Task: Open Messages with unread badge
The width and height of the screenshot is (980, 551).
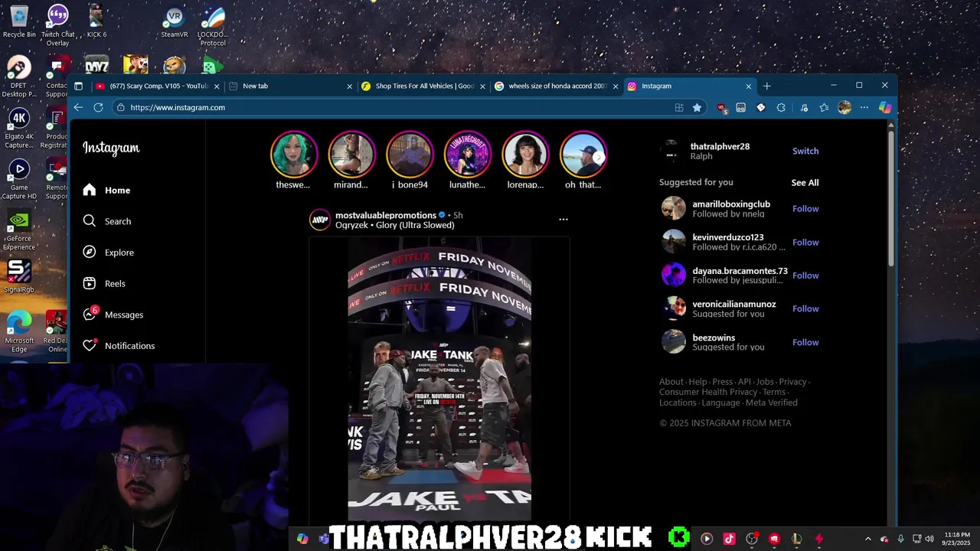Action: tap(113, 315)
